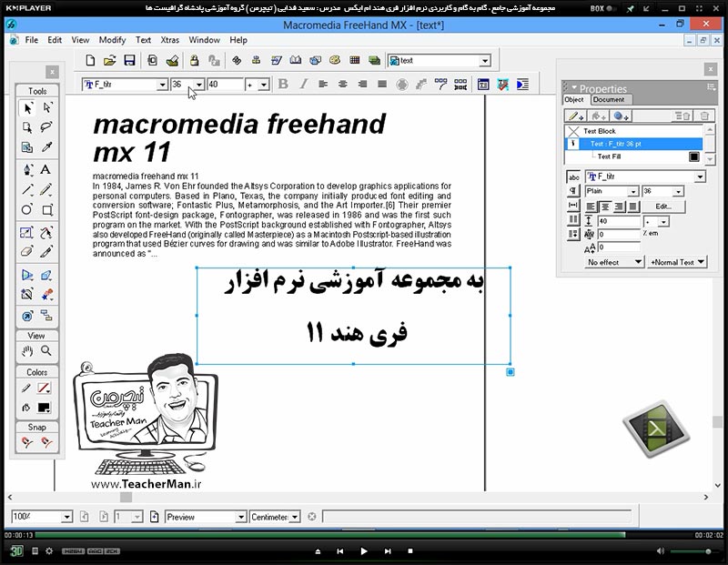Toggle Bold text style
The height and width of the screenshot is (565, 728).
pyautogui.click(x=283, y=84)
